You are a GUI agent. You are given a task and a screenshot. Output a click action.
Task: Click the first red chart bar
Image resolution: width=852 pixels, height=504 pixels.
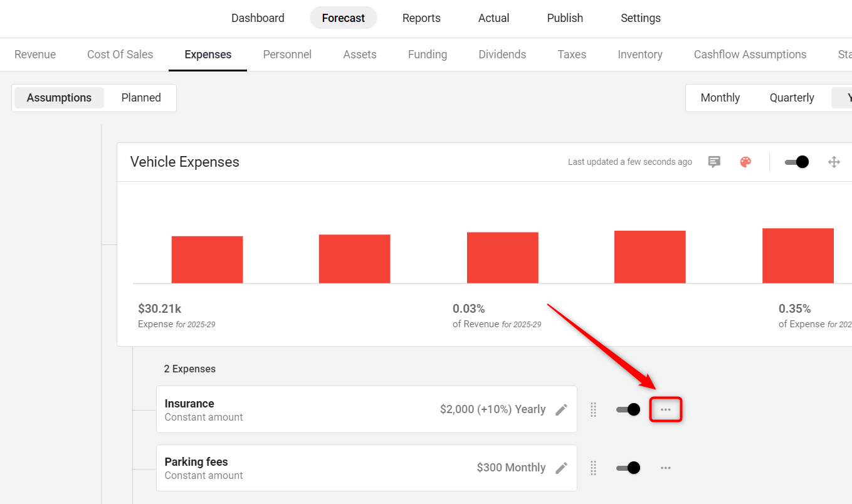pyautogui.click(x=207, y=260)
